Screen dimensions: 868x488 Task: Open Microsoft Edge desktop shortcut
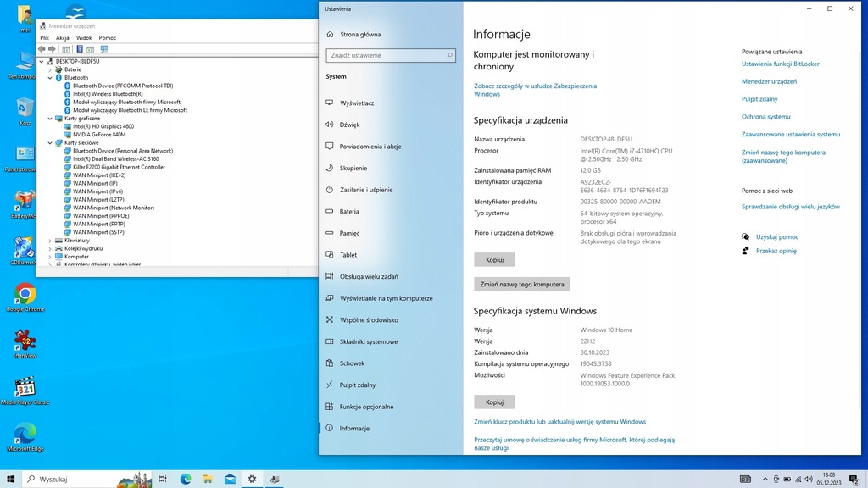coord(25,437)
